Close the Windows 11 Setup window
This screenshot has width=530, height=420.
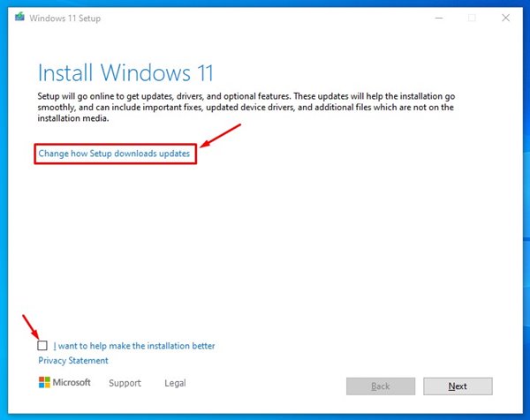tap(505, 18)
